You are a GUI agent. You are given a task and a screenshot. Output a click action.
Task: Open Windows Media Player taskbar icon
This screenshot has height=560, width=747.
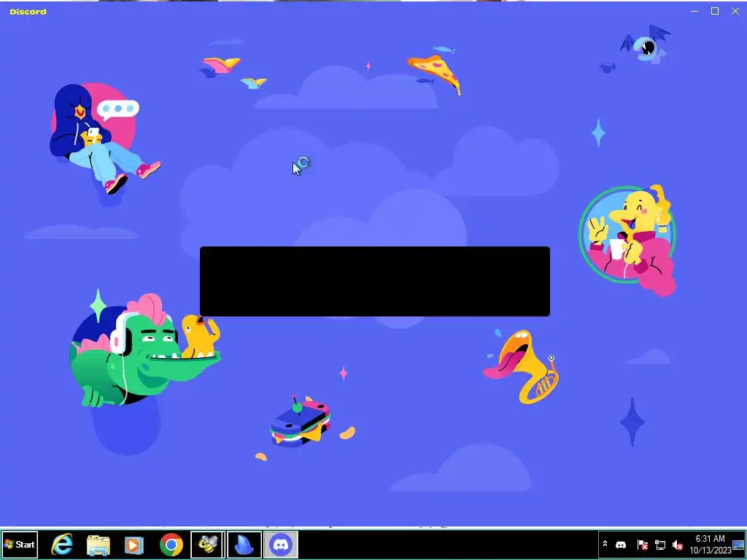point(134,545)
